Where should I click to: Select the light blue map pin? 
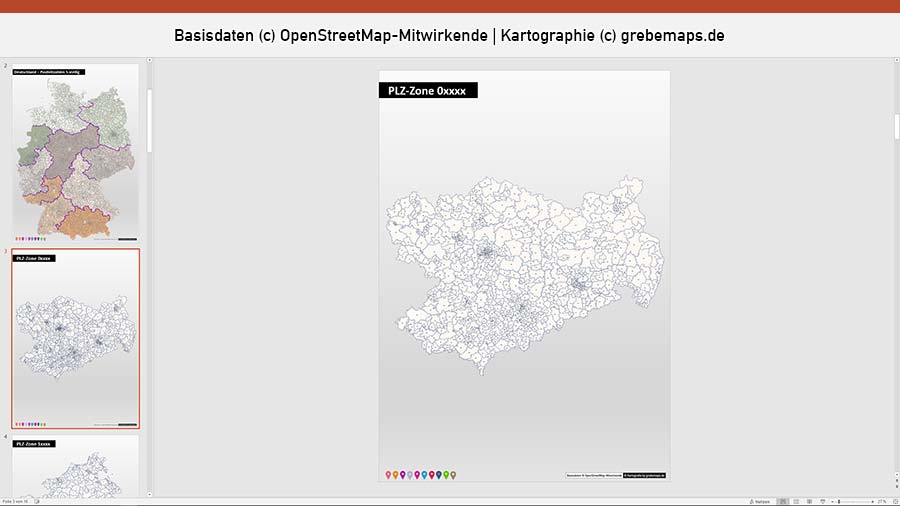(424, 475)
